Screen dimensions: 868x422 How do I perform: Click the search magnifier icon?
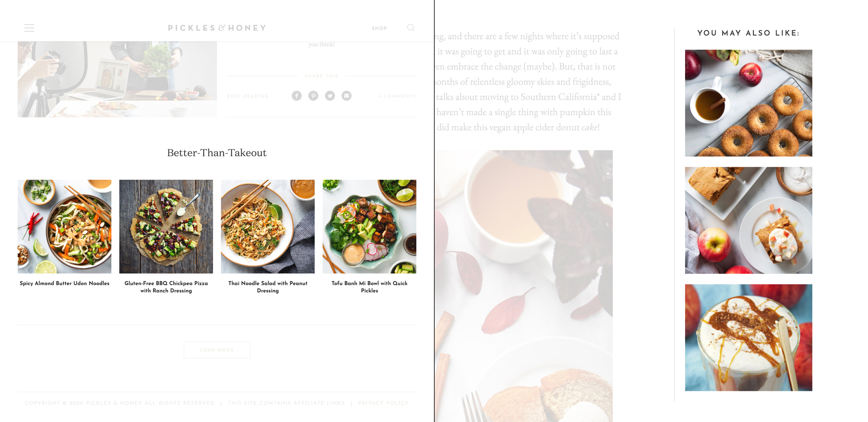click(411, 28)
